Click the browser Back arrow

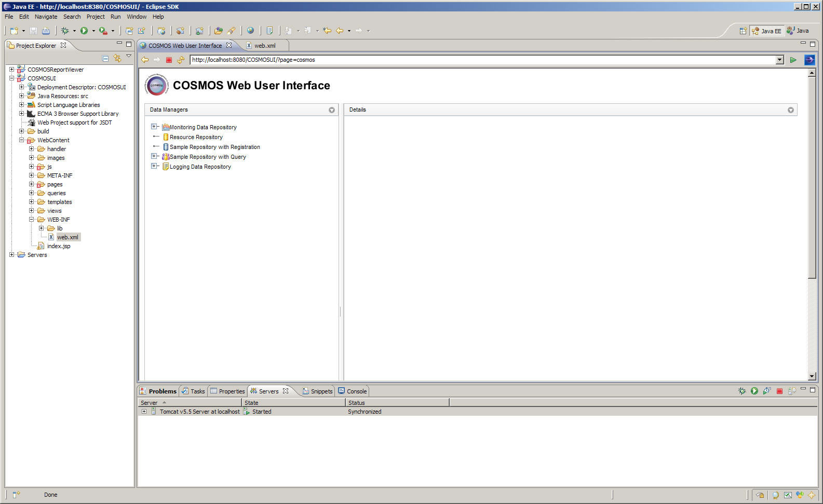(145, 60)
